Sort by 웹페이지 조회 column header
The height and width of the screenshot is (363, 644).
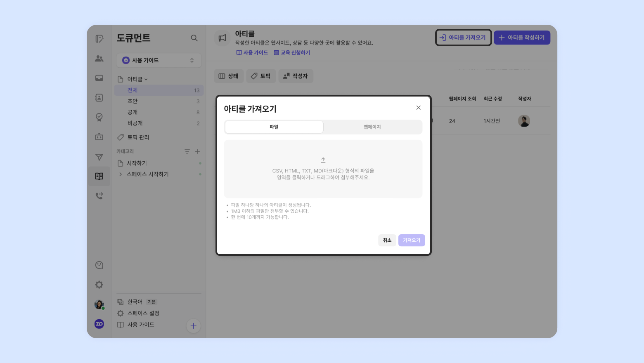click(x=462, y=99)
